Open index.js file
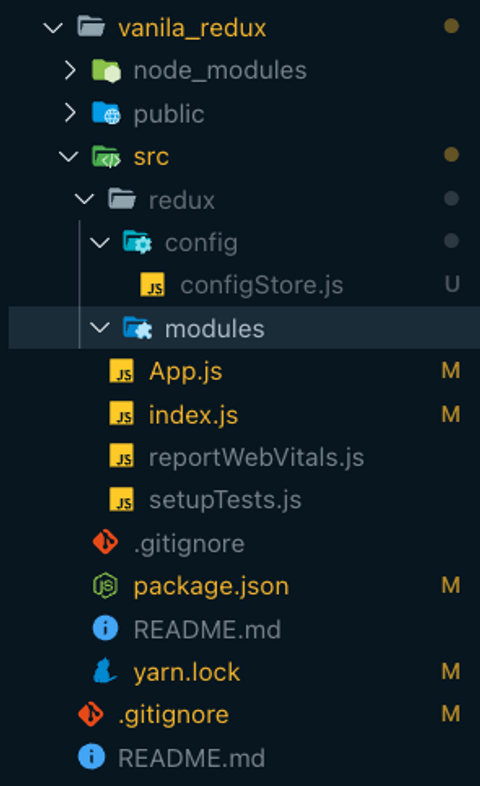Image resolution: width=480 pixels, height=786 pixels. pos(193,415)
